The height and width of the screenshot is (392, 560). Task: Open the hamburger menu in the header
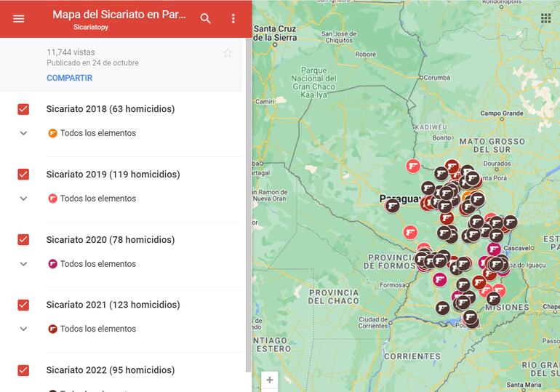click(19, 19)
